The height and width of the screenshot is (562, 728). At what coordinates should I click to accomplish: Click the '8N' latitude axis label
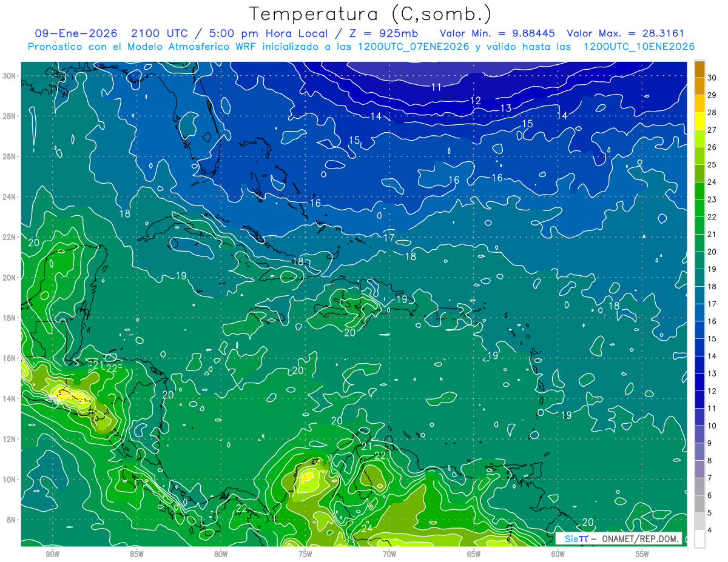point(11,520)
